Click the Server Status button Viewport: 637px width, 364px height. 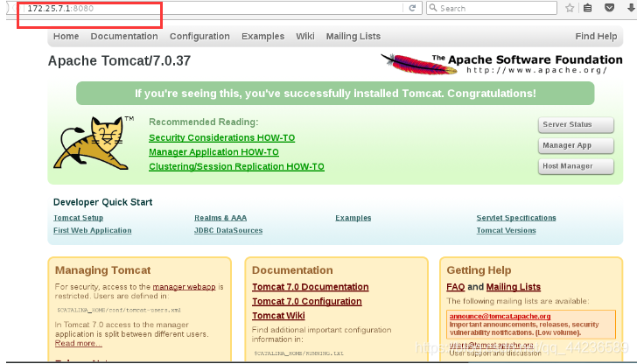576,125
